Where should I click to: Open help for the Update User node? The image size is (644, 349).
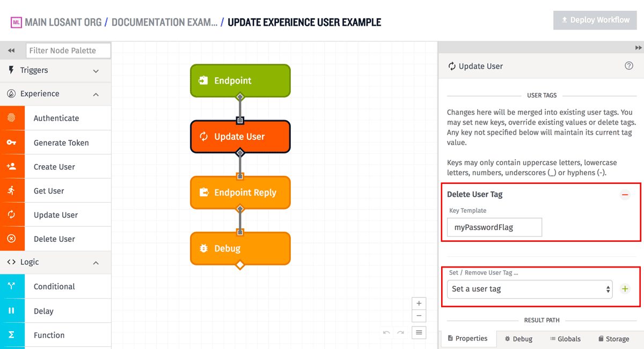pyautogui.click(x=629, y=66)
